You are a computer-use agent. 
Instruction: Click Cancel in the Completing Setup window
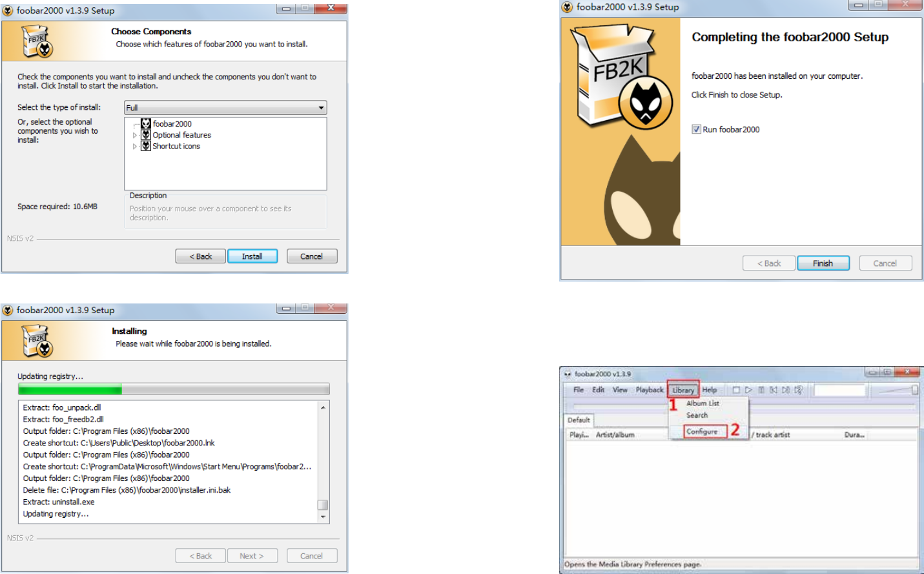point(885,263)
